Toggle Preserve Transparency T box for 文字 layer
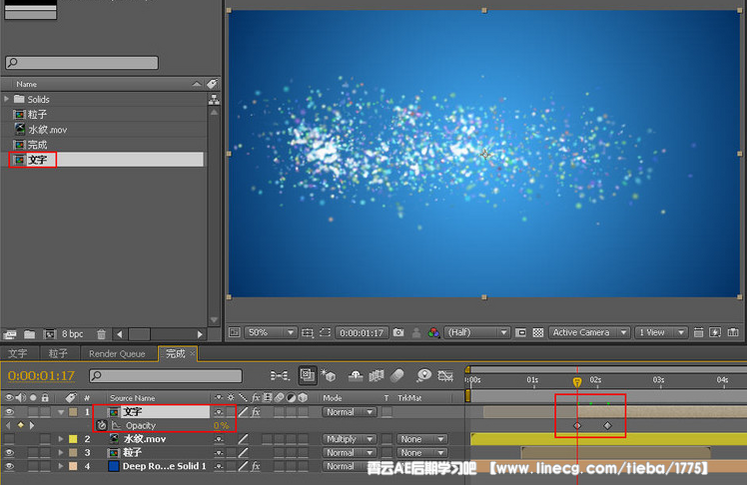Viewport: 750px width, 485px height. (386, 412)
